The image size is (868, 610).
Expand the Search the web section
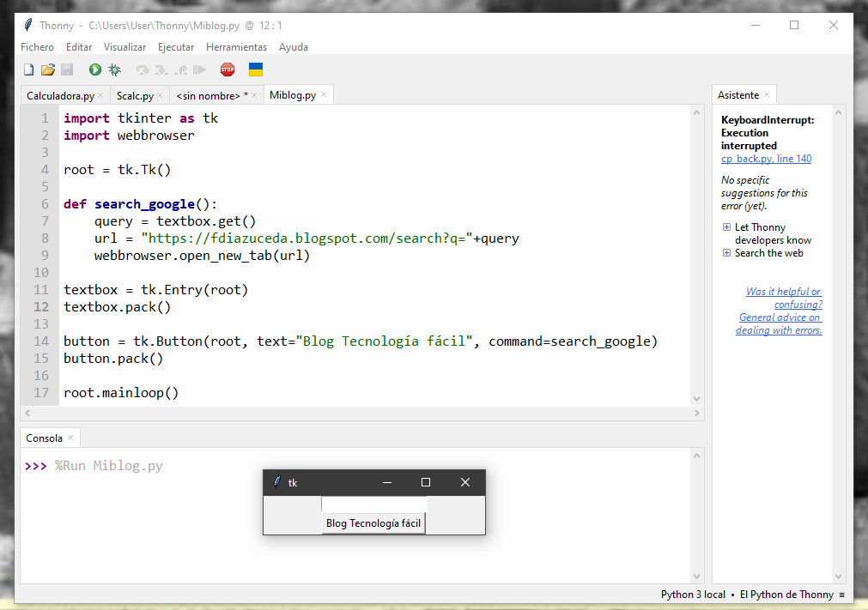pos(726,253)
